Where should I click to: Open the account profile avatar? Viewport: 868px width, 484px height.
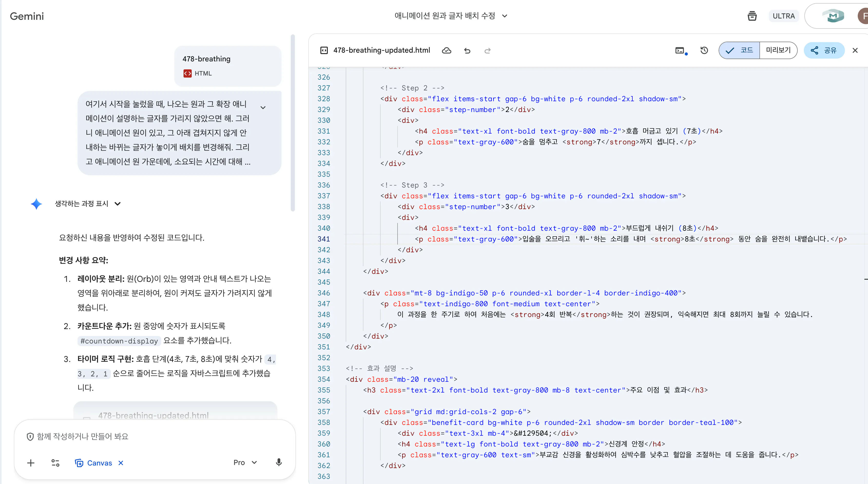coord(863,16)
